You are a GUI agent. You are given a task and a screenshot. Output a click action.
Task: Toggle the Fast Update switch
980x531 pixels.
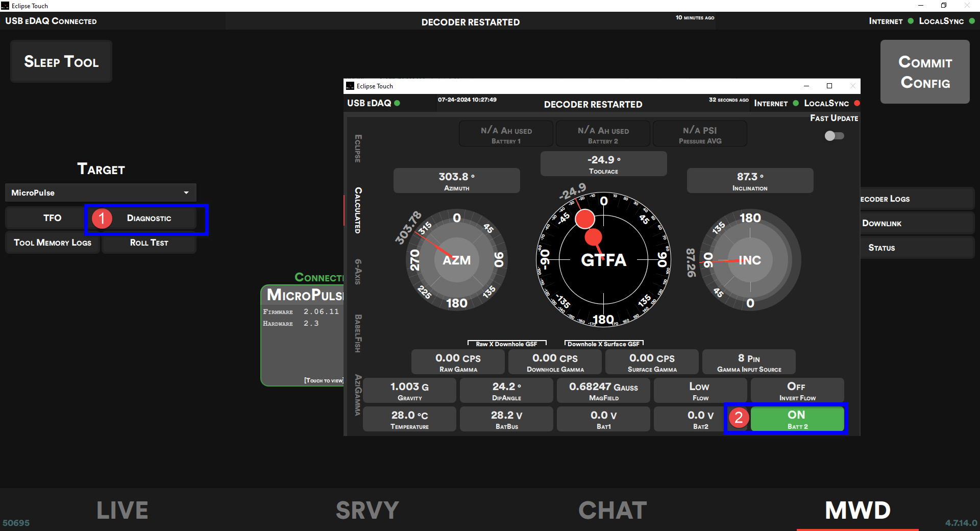pos(835,136)
